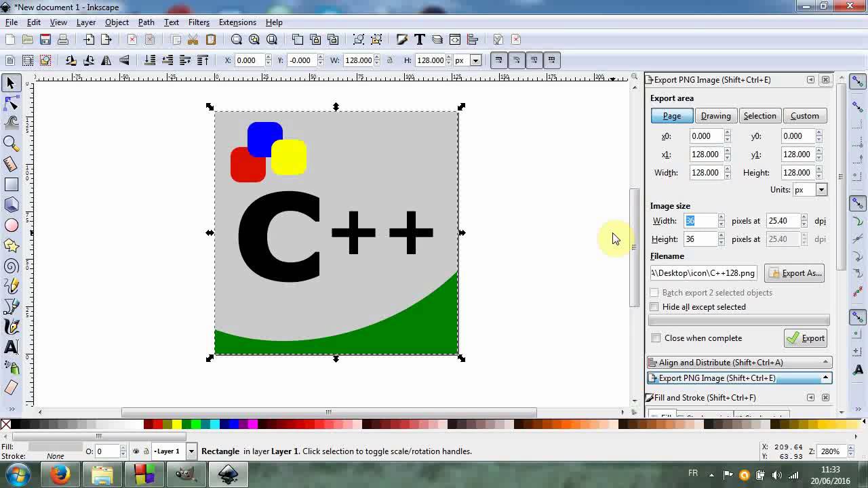The image size is (868, 488).
Task: Activate the Text tool
Action: 11,346
